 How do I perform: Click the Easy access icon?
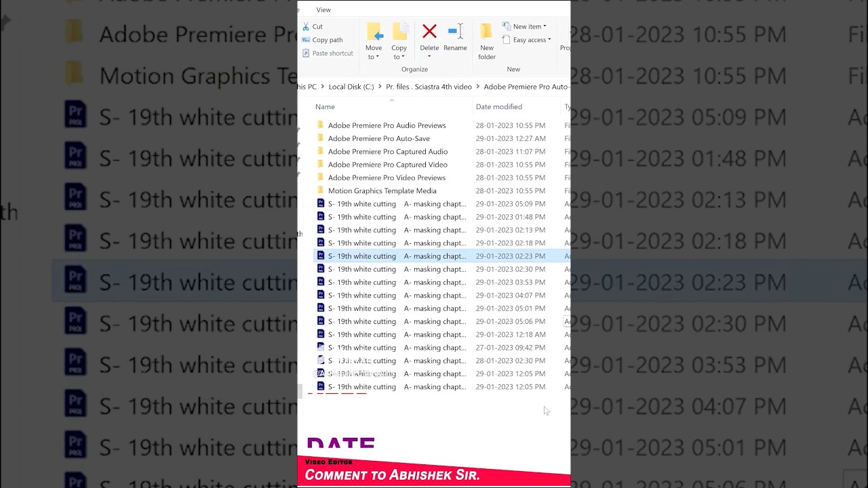click(507, 40)
